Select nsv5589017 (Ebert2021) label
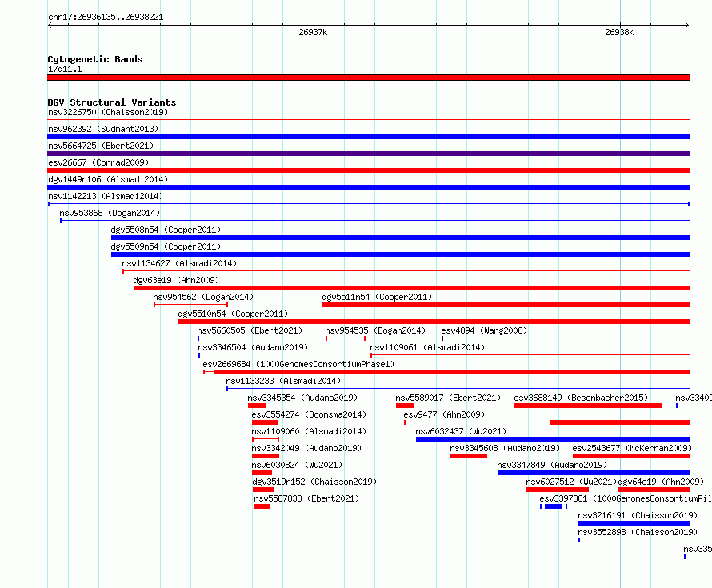The height and width of the screenshot is (588, 712). (x=448, y=398)
